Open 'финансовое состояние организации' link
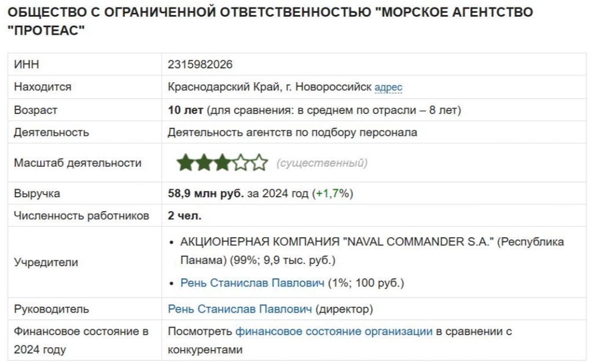The width and height of the screenshot is (593, 364). (334, 332)
